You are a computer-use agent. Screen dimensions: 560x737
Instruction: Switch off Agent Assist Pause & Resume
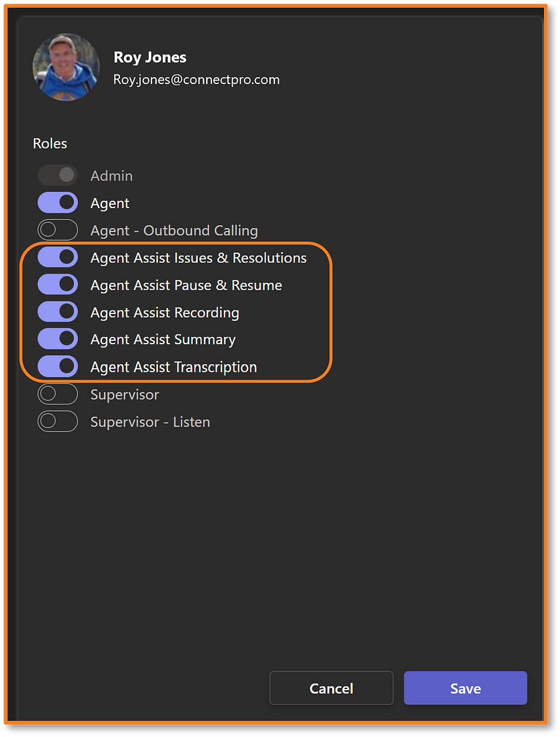click(58, 285)
